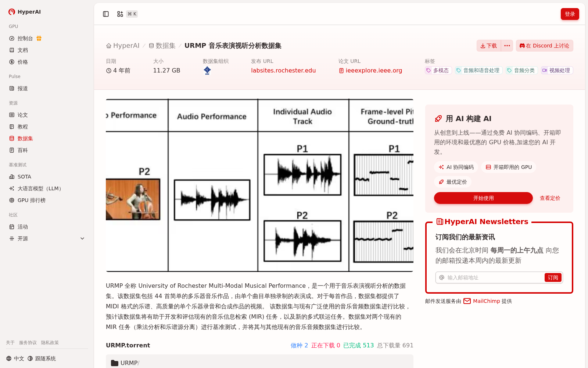This screenshot has width=588, height=368.
Task: Click 服务协议 footer link
Action: (x=28, y=343)
